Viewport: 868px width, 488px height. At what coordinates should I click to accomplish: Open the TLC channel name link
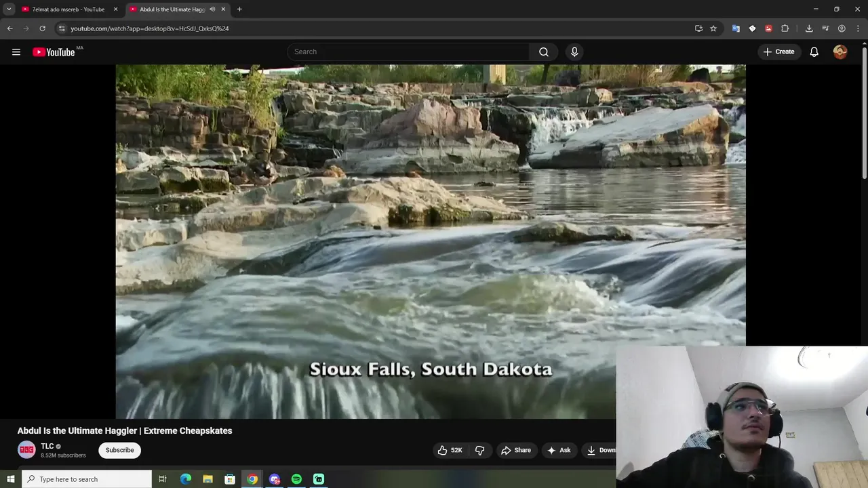pos(47,446)
